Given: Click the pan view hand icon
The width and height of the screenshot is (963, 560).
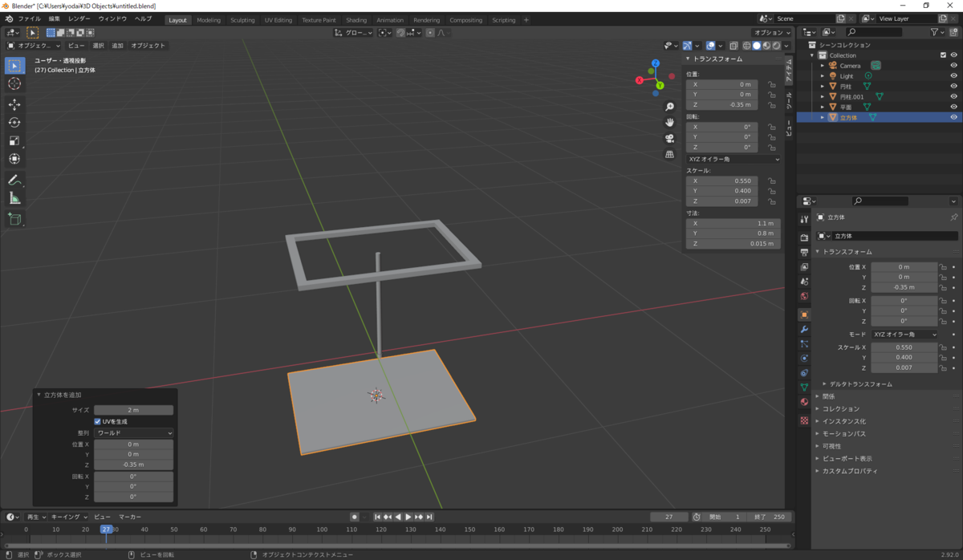Looking at the screenshot, I should (x=669, y=122).
